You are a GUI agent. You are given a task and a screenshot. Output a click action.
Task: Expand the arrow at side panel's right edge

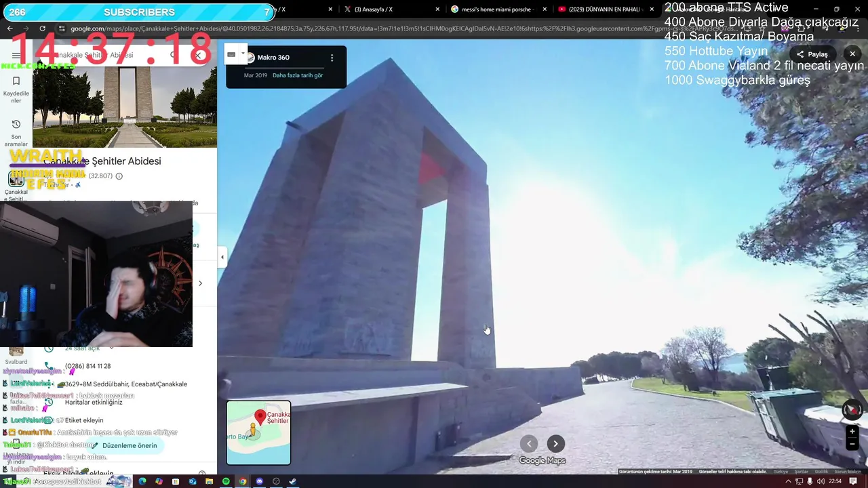point(200,283)
